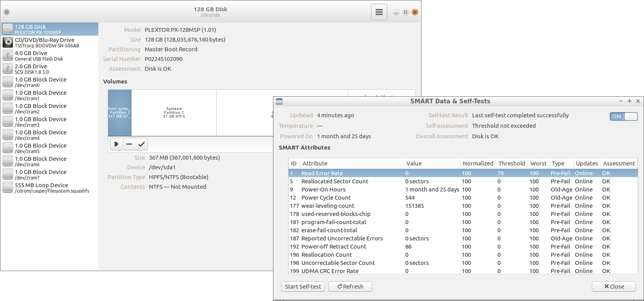The width and height of the screenshot is (644, 301).
Task: Click the Normalized column header
Action: click(x=478, y=164)
